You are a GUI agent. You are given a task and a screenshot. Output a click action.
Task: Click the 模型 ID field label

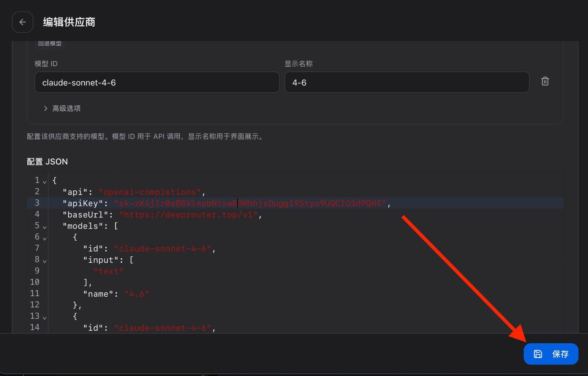(x=46, y=64)
